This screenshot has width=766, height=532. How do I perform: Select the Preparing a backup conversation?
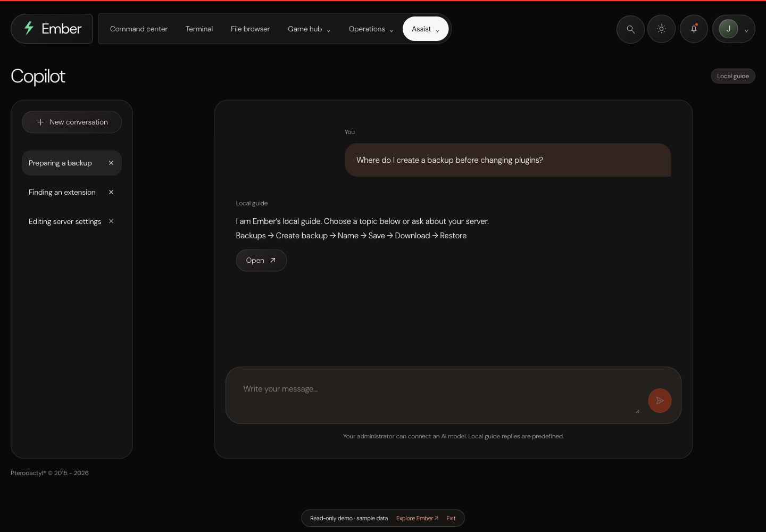coord(60,163)
